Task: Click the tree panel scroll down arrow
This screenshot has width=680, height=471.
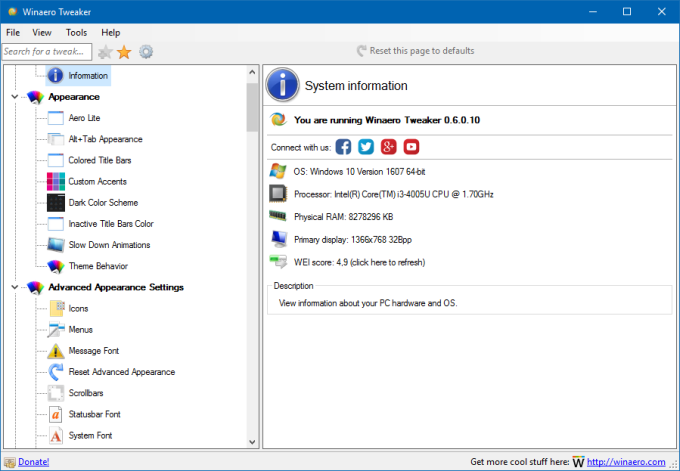Action: click(x=253, y=440)
